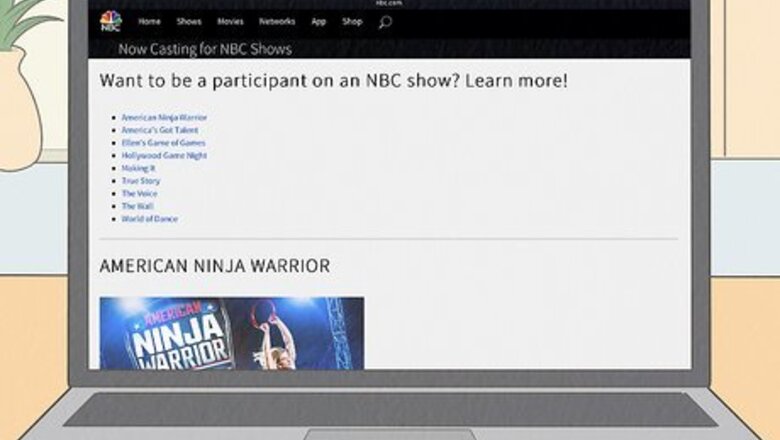The width and height of the screenshot is (780, 440).
Task: Follow the American Ninja Warrior link
Action: tap(164, 117)
